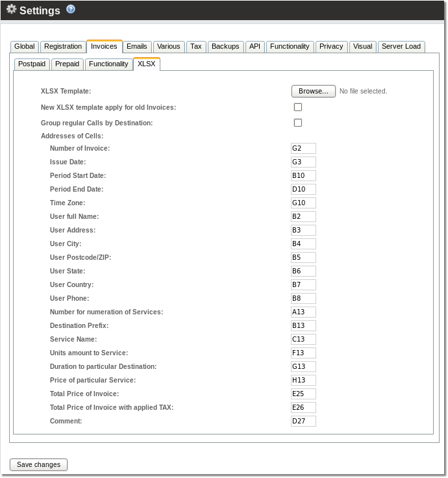Open the Server Load tab
448x478 pixels.
(401, 47)
